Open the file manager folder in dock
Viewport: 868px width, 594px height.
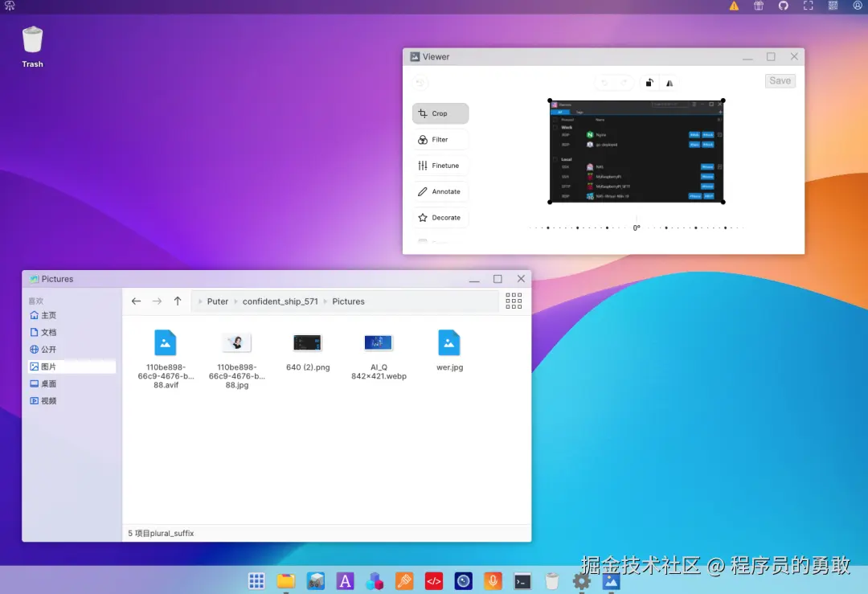point(285,580)
